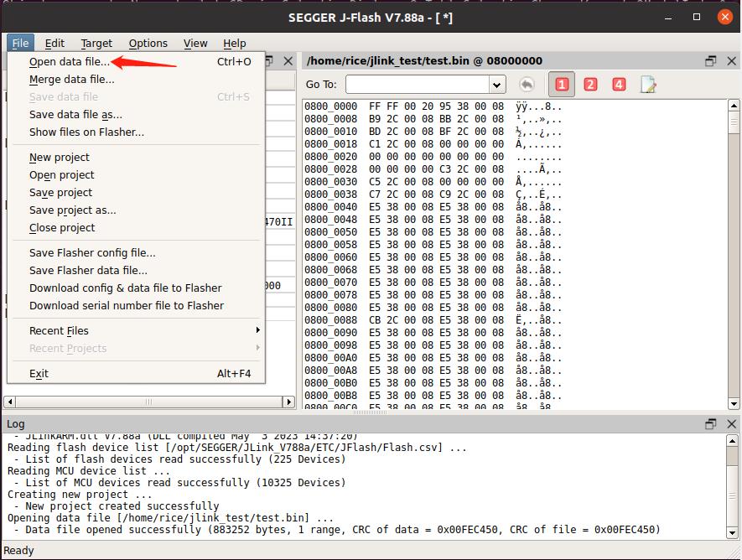Create a New project from File menu
Image resolution: width=742 pixels, height=560 pixels.
[137, 157]
